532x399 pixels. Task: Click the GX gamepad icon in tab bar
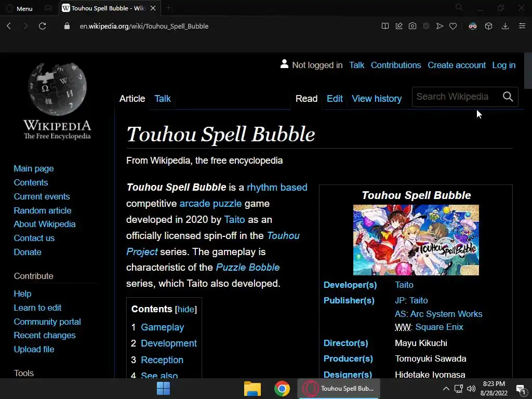coord(48,8)
